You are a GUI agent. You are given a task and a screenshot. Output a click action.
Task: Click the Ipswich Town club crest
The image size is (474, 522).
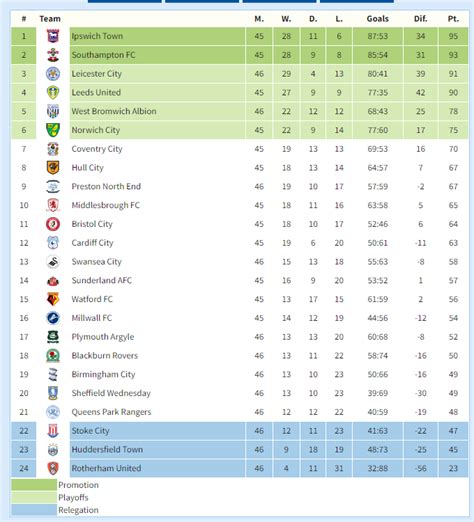(53, 36)
